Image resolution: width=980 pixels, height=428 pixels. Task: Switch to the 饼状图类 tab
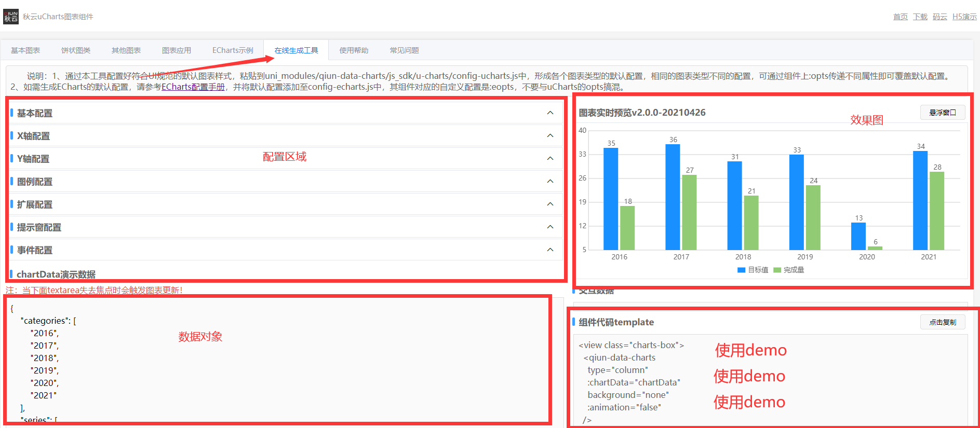(76, 50)
